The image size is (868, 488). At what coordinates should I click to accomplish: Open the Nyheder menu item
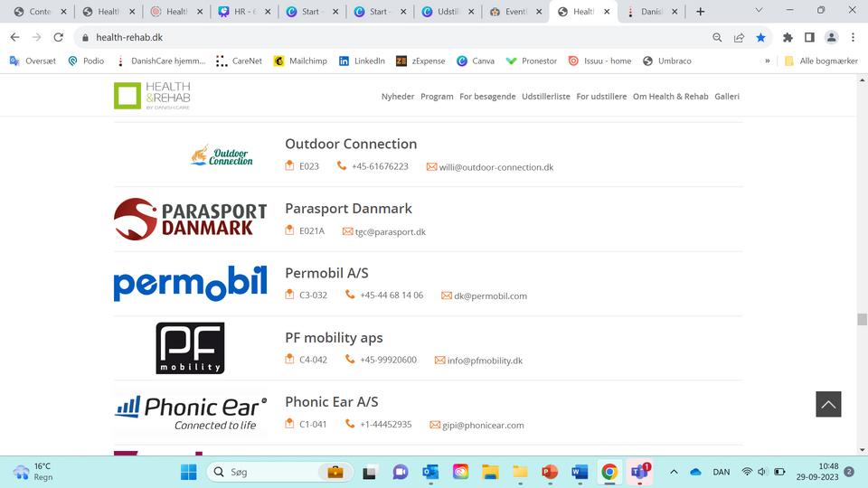point(398,97)
